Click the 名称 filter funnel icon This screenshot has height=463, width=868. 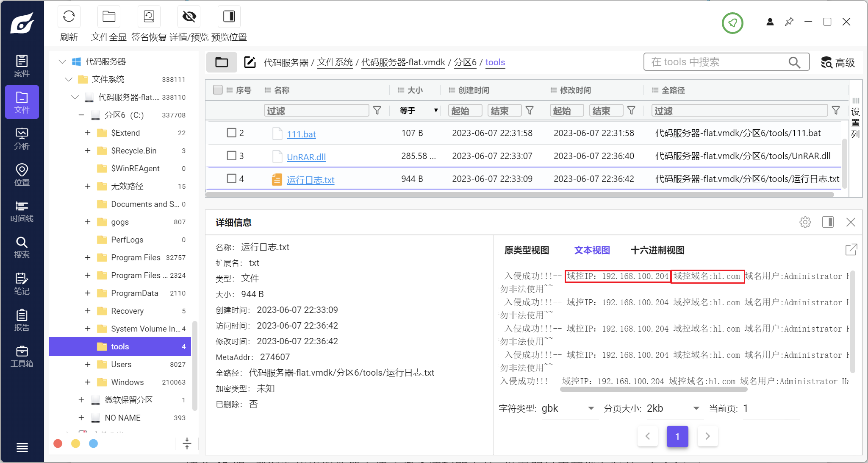[377, 111]
